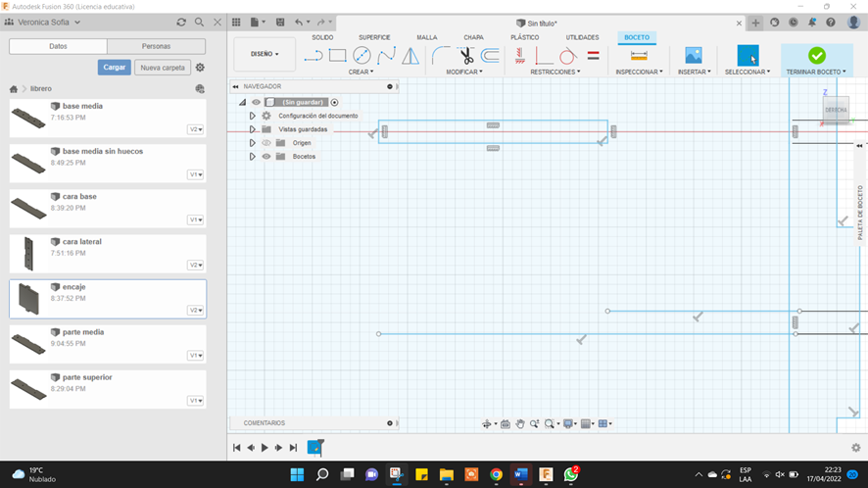Open the MODIFICAR dropdown menu
The image size is (868, 488).
464,72
